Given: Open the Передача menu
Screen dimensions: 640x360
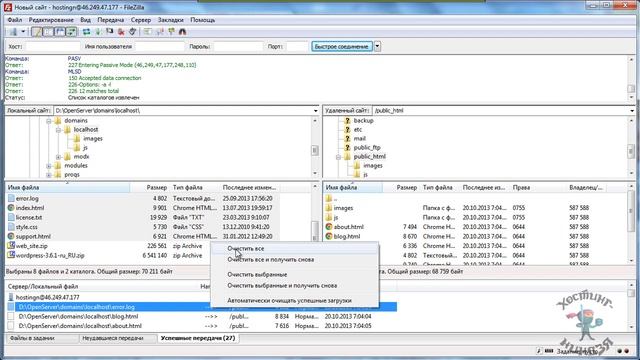Looking at the screenshot, I should (x=111, y=20).
